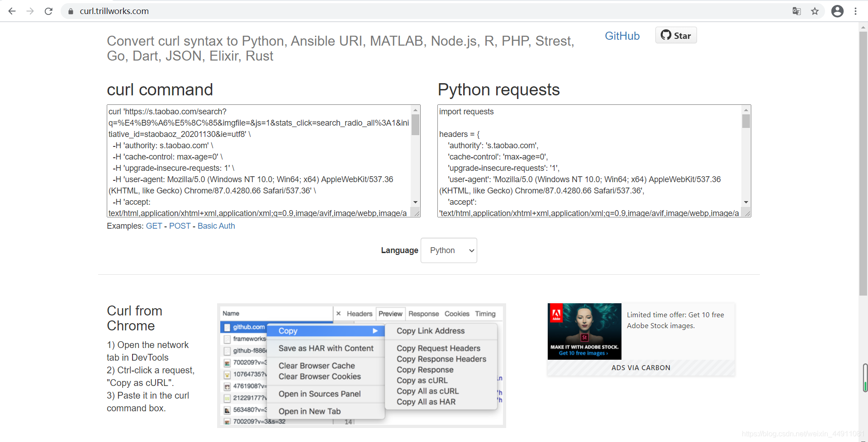Click the GitHub Star button
868x442 pixels.
[676, 35]
